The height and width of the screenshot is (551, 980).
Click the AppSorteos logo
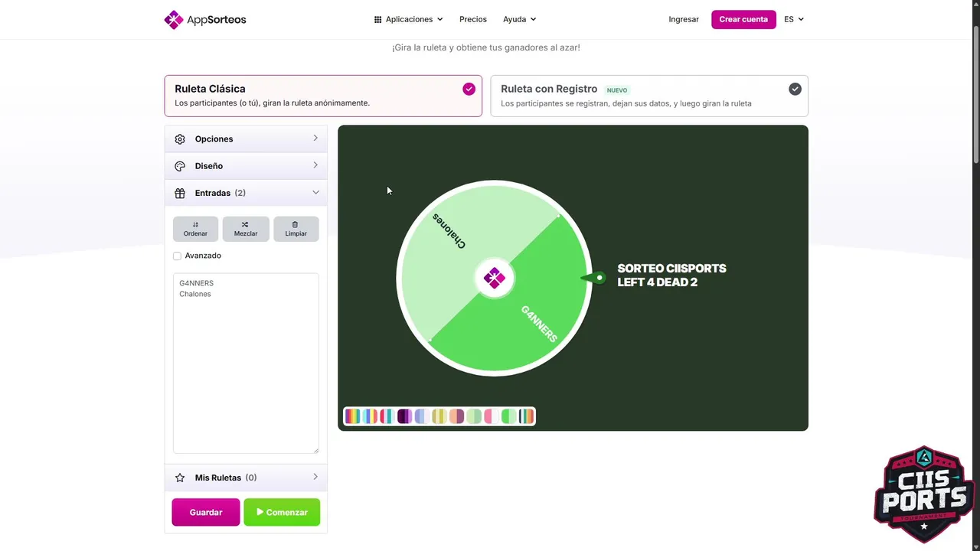point(205,19)
